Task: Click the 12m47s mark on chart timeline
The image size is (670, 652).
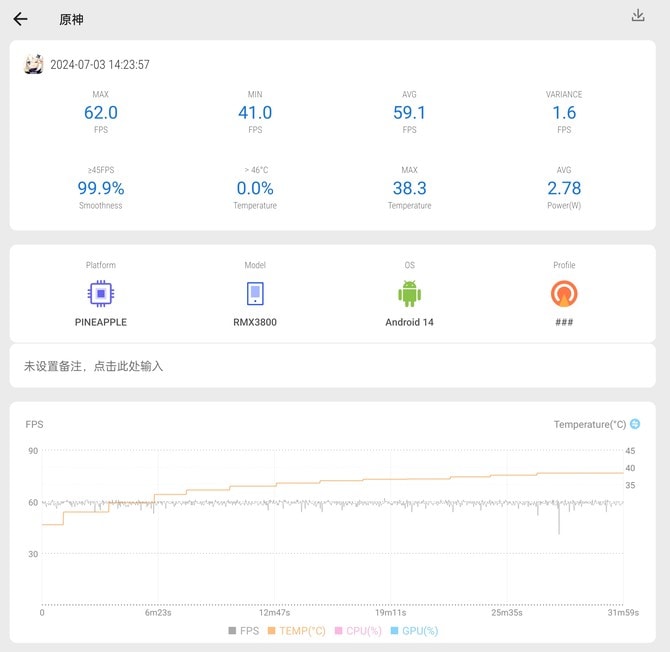Action: 274,612
